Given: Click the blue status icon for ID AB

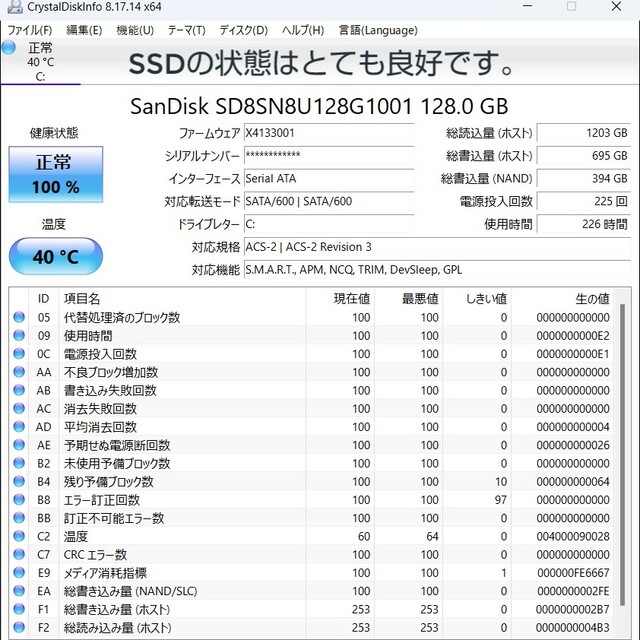Looking at the screenshot, I should [x=19, y=390].
